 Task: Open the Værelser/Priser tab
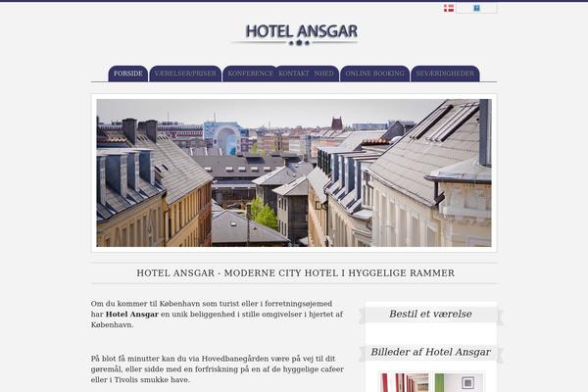[x=185, y=73]
